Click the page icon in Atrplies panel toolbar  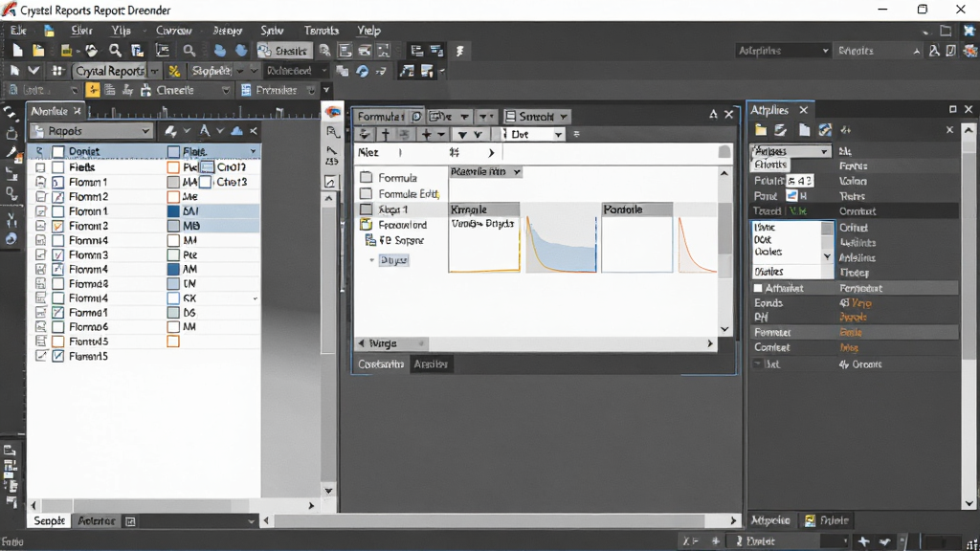tap(804, 130)
